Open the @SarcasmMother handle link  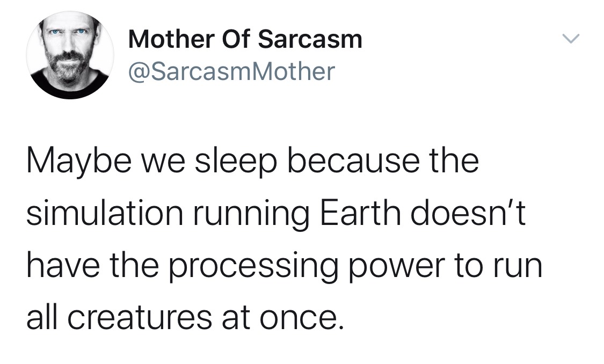click(231, 71)
